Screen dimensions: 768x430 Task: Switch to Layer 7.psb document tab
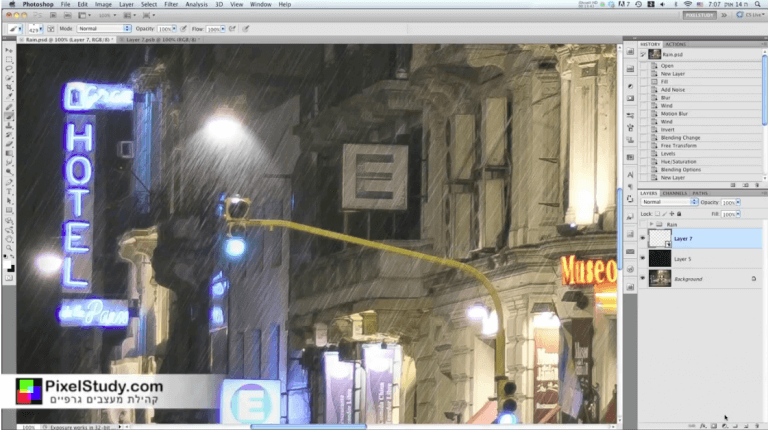point(161,40)
